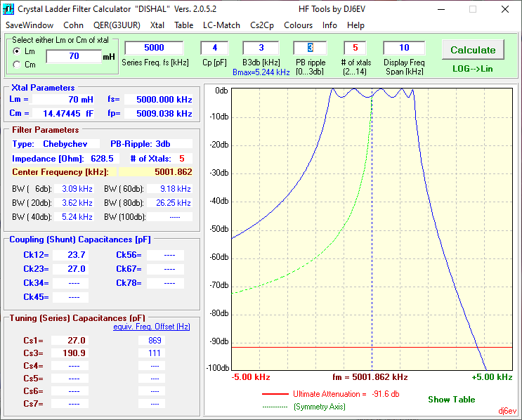Click the Show Table link

click(452, 400)
